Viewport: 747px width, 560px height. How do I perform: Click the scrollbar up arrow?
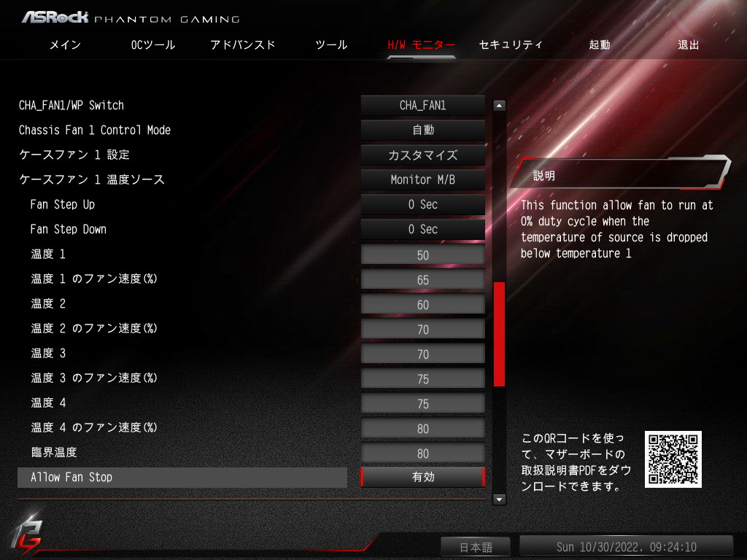click(499, 105)
